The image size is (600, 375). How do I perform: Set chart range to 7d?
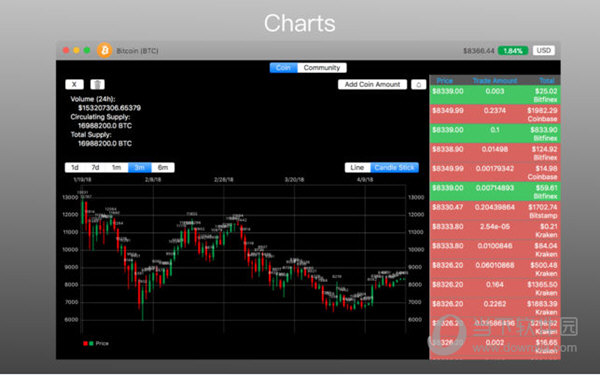click(95, 168)
